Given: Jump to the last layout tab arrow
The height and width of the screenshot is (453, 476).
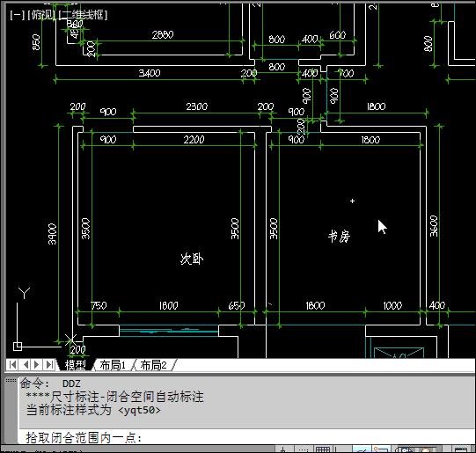Looking at the screenshot, I should coord(49,364).
